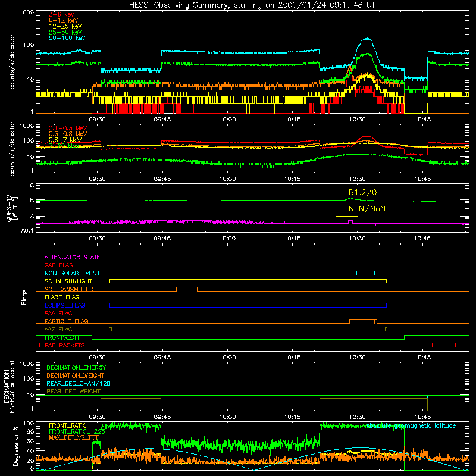Click the DECIMATION ENERGY or weight axis title
The height and width of the screenshot is (476, 476).
click(9, 386)
